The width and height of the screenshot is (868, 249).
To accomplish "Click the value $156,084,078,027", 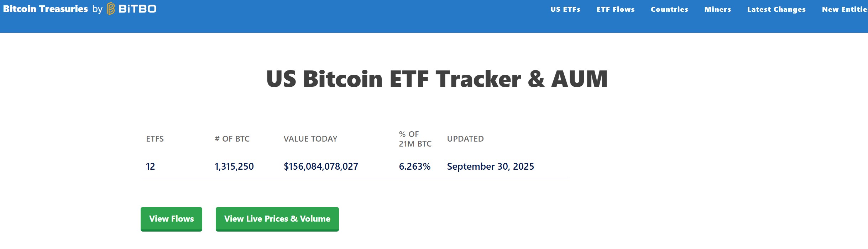I will [x=321, y=166].
